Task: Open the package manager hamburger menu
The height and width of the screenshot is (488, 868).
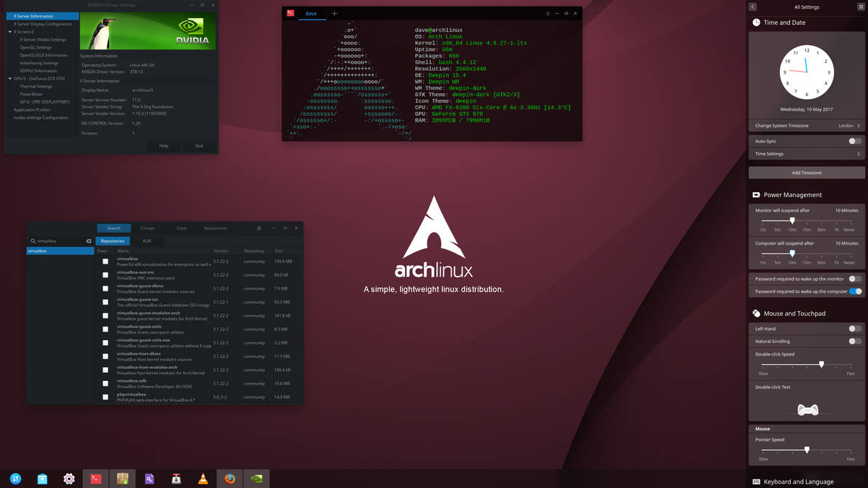Action: 259,228
